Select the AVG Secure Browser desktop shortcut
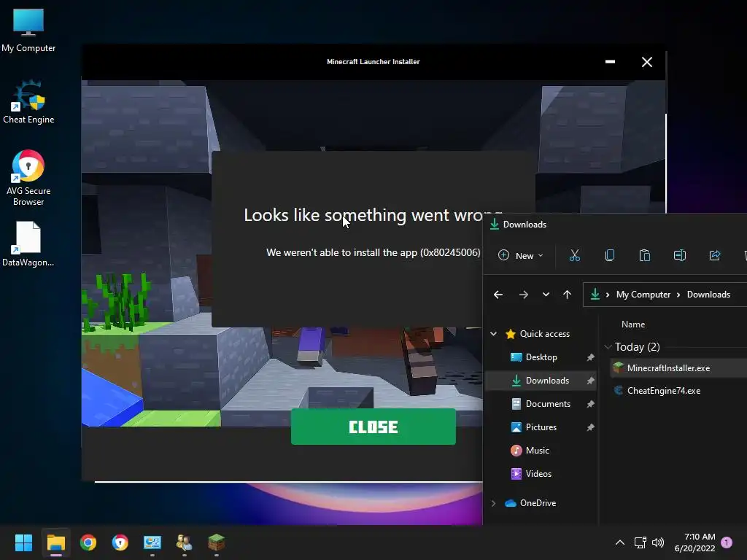 coord(28,178)
